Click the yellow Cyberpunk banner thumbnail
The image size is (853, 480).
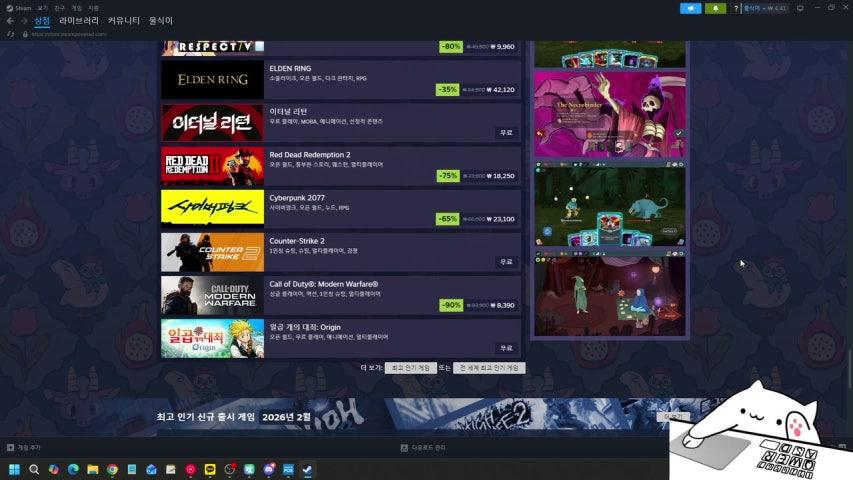(213, 209)
